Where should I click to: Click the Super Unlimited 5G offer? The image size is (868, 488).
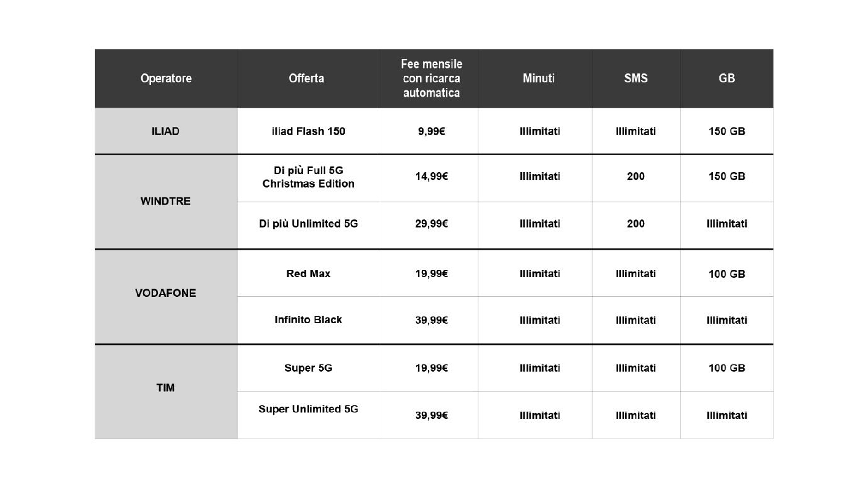coord(308,409)
